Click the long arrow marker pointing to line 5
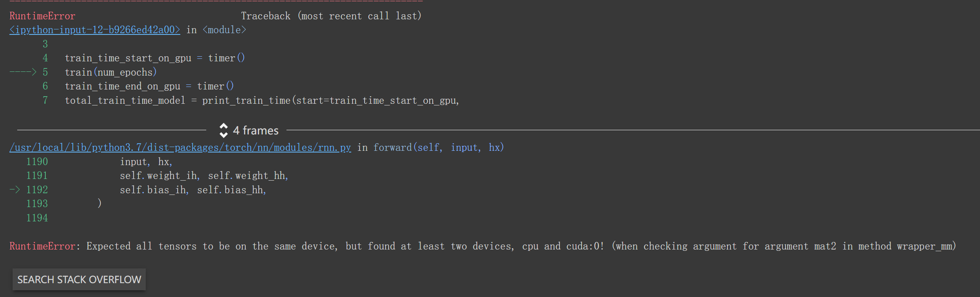This screenshot has height=297, width=980. click(x=23, y=72)
